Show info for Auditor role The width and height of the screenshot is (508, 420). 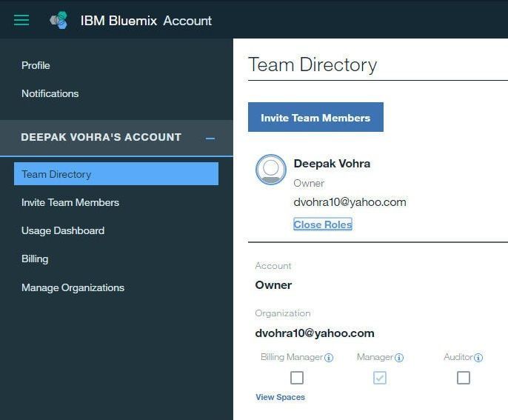(x=478, y=358)
